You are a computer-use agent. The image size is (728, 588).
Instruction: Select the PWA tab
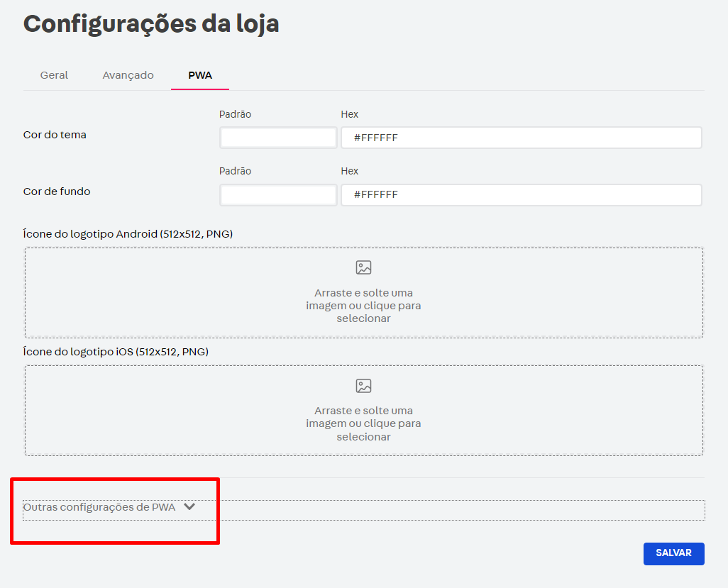(199, 74)
